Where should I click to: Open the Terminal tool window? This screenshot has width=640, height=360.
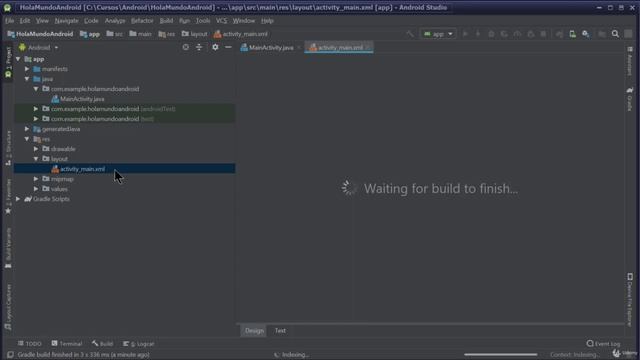(x=67, y=344)
